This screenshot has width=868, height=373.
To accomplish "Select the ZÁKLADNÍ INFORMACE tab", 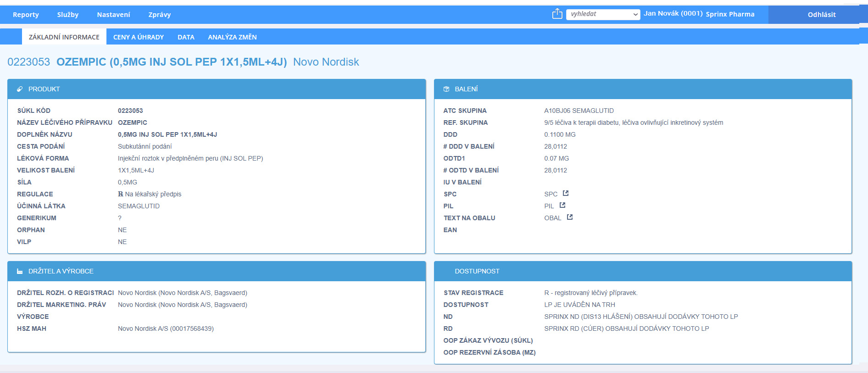I will [x=64, y=37].
